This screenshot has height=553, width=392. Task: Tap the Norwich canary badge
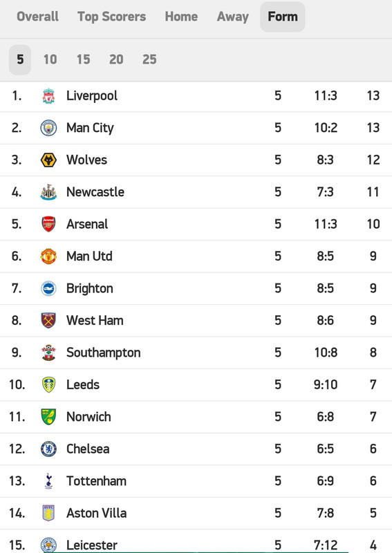point(48,417)
